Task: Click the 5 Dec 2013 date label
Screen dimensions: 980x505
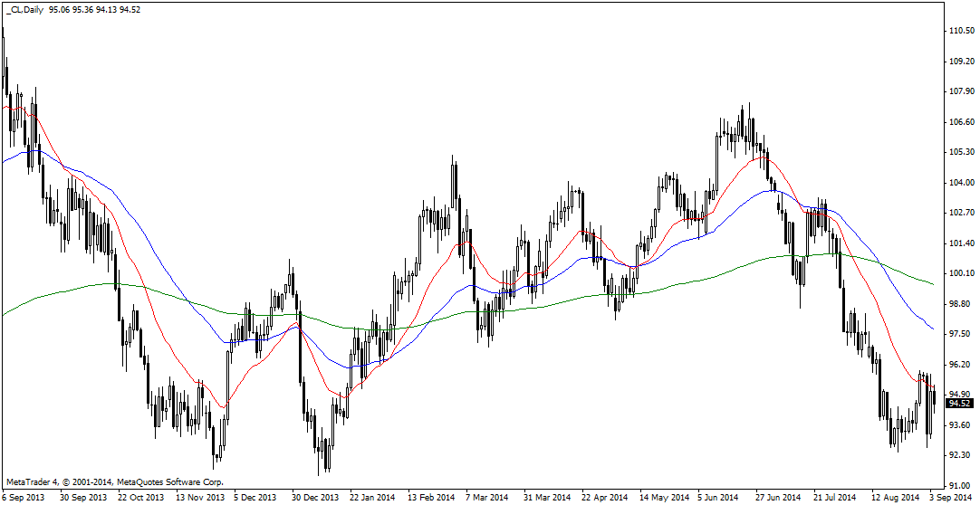Action: [x=255, y=498]
